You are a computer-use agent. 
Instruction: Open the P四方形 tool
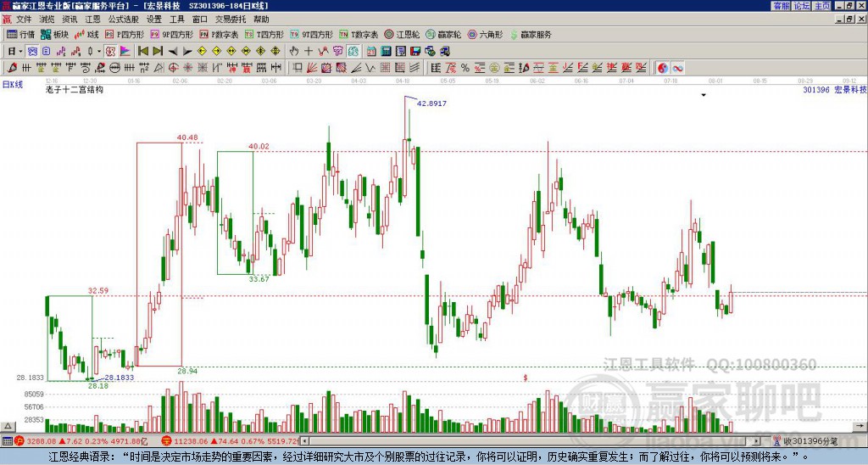click(125, 34)
